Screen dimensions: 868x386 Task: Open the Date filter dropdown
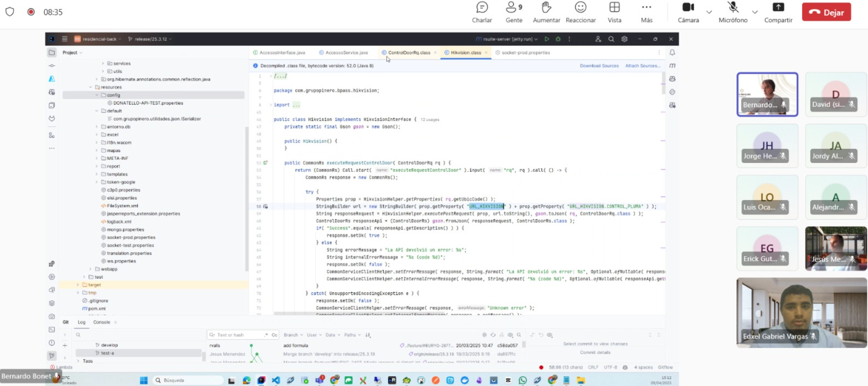[x=332, y=335]
